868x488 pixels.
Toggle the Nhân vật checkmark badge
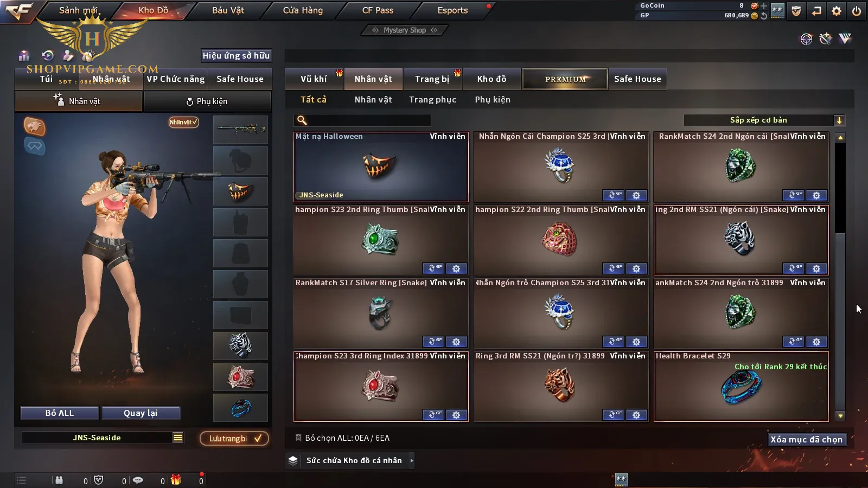[183, 122]
